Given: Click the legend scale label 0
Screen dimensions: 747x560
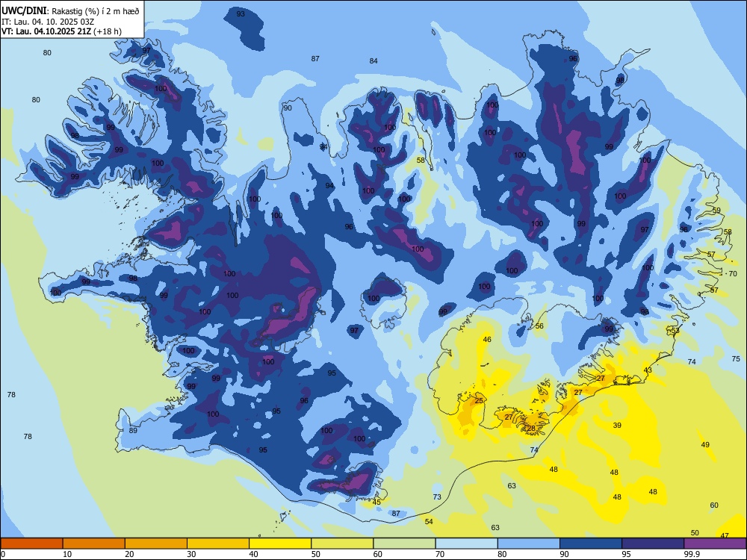Looking at the screenshot, I should coord(3,554).
